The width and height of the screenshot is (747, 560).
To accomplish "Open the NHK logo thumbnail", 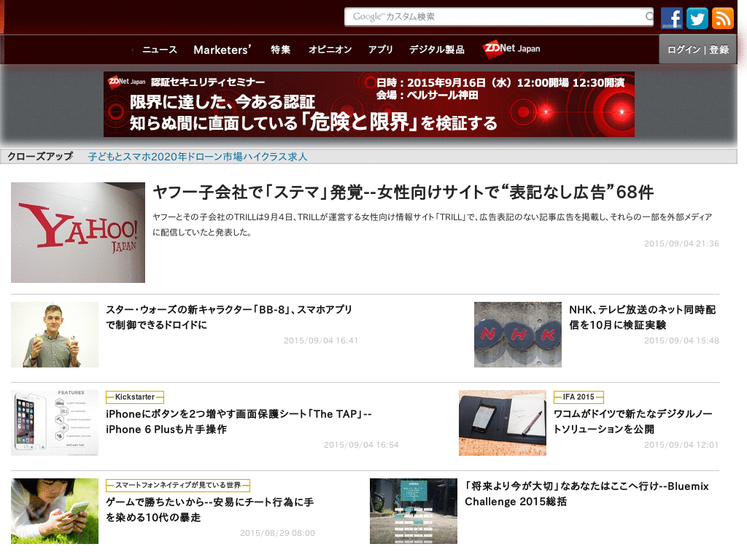I will pos(518,335).
